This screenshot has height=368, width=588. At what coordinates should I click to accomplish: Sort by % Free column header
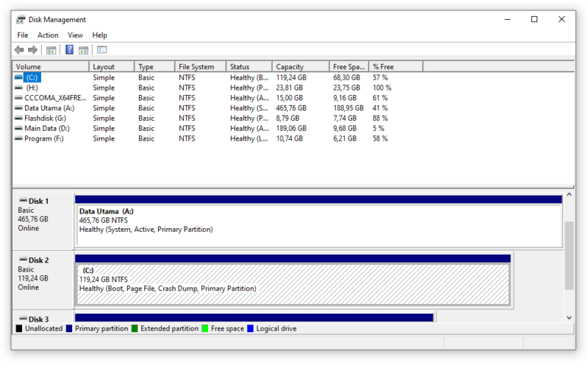pos(396,66)
